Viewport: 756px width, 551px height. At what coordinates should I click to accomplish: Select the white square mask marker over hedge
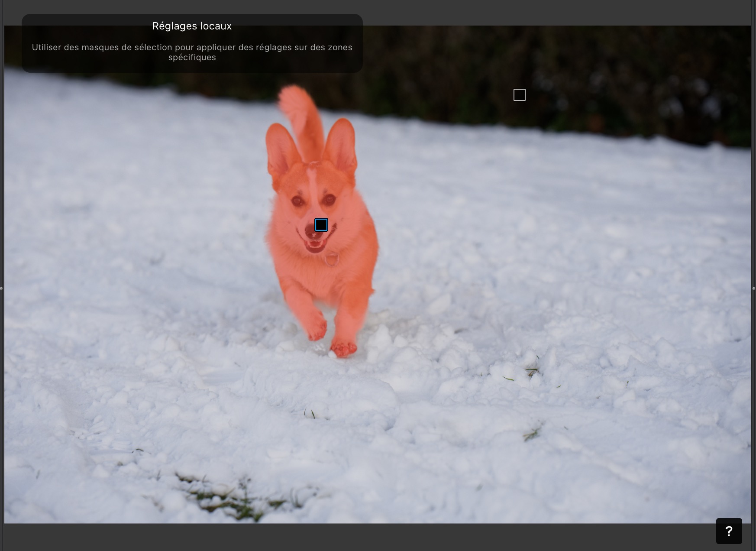519,95
